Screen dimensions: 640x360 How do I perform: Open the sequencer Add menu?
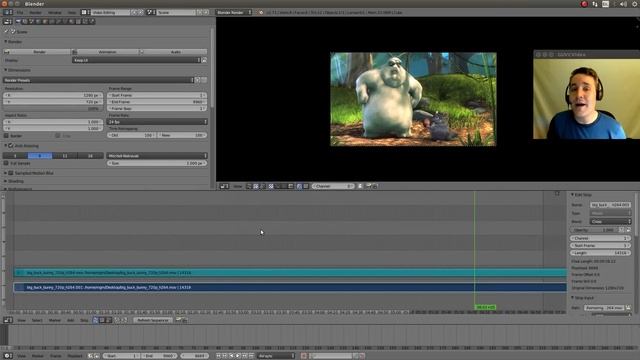pos(70,320)
